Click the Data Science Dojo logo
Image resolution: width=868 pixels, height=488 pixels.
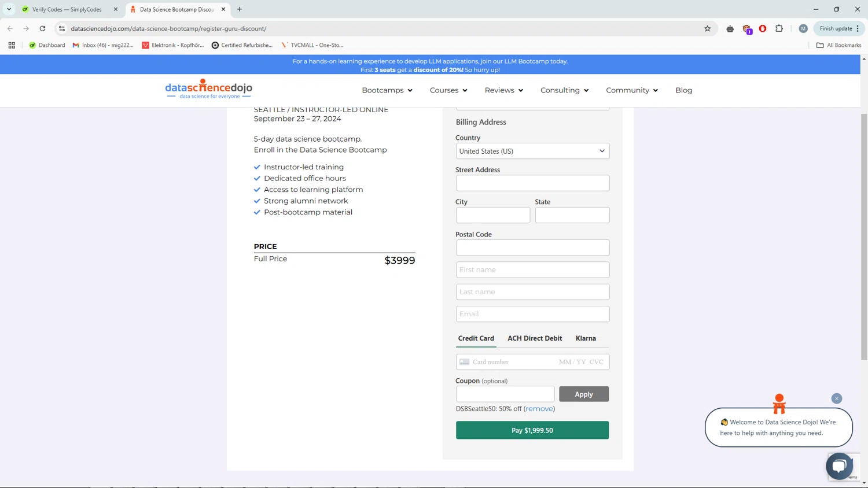click(x=209, y=89)
